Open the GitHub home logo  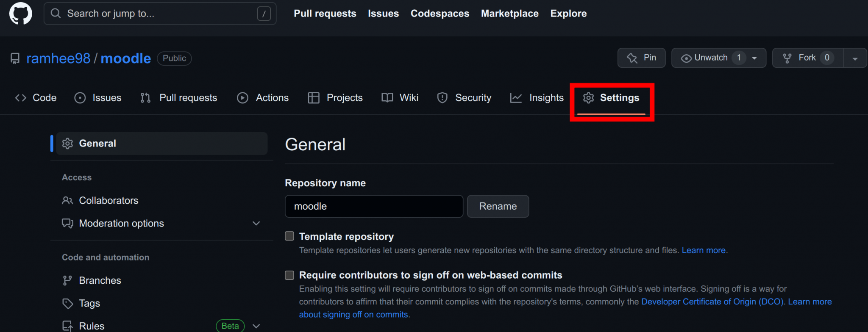pos(20,13)
